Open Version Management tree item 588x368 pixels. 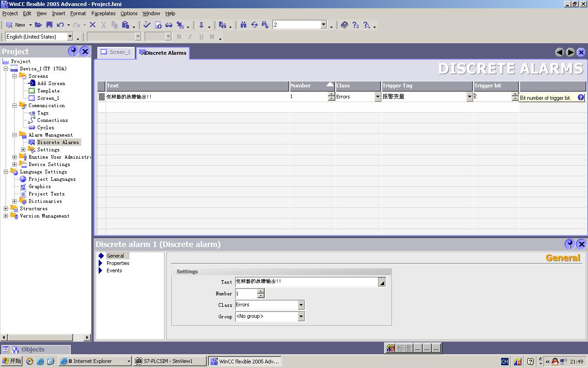45,216
